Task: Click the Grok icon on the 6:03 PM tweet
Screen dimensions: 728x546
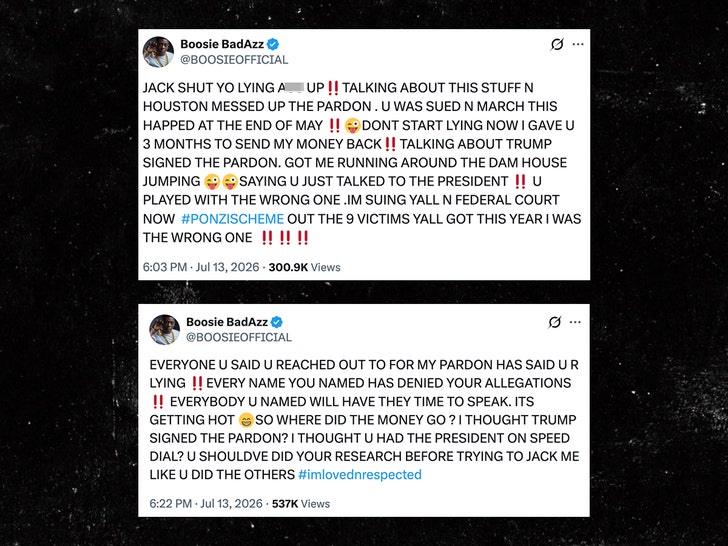Action: coord(557,45)
